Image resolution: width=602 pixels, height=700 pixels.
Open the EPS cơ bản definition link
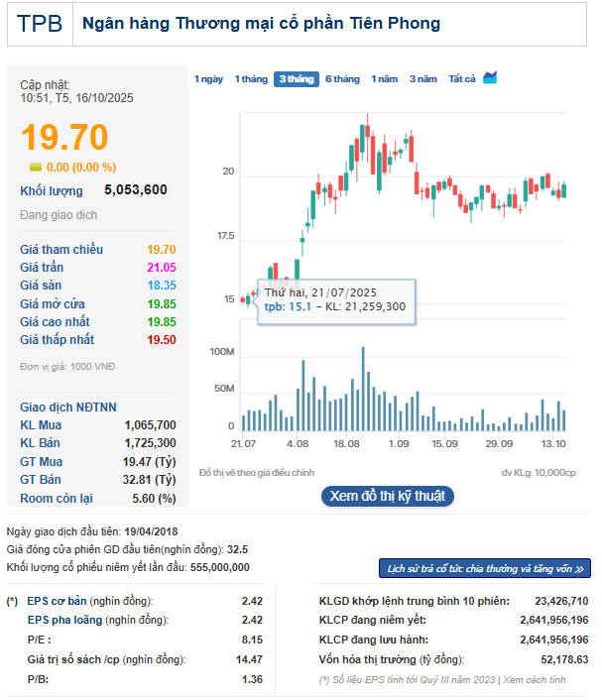(59, 601)
